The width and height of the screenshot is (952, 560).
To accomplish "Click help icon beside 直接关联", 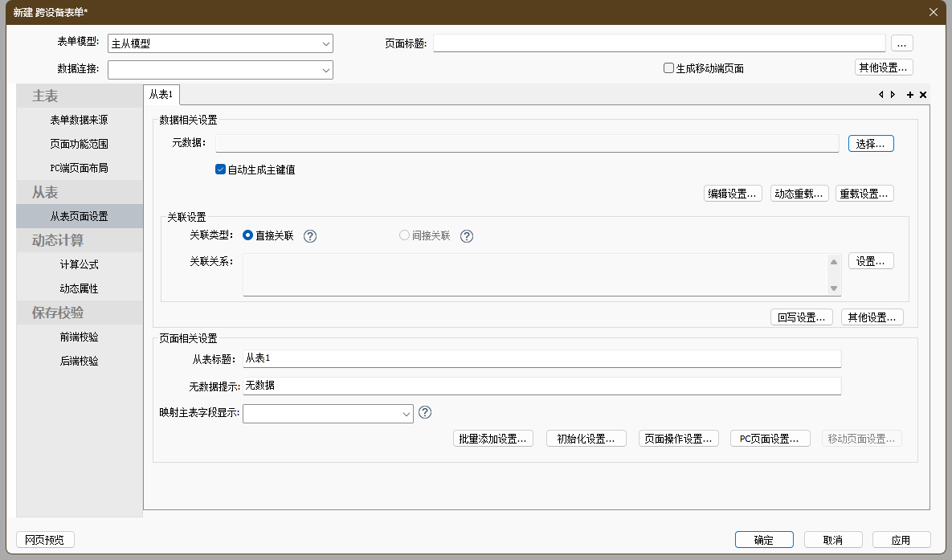I will tap(310, 236).
